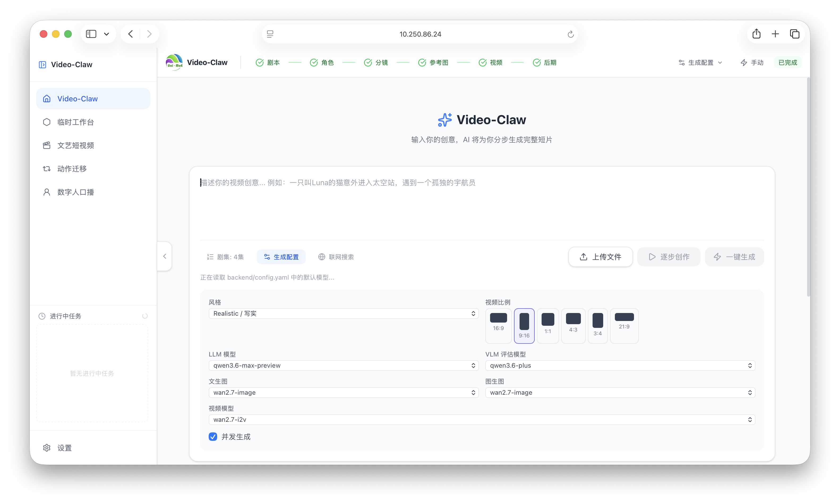The height and width of the screenshot is (504, 840).
Task: Click the 上传文件 button
Action: coord(601,257)
